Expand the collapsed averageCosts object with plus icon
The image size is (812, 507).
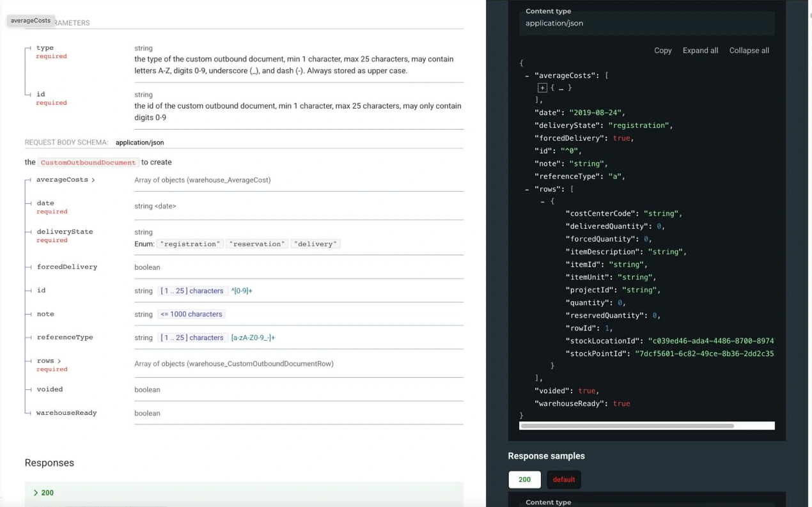pyautogui.click(x=542, y=88)
